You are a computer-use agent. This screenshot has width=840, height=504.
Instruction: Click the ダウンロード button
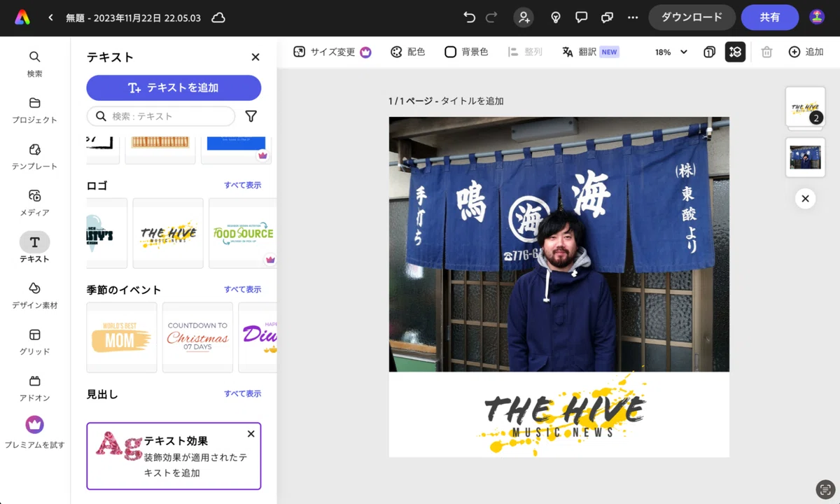pyautogui.click(x=692, y=17)
